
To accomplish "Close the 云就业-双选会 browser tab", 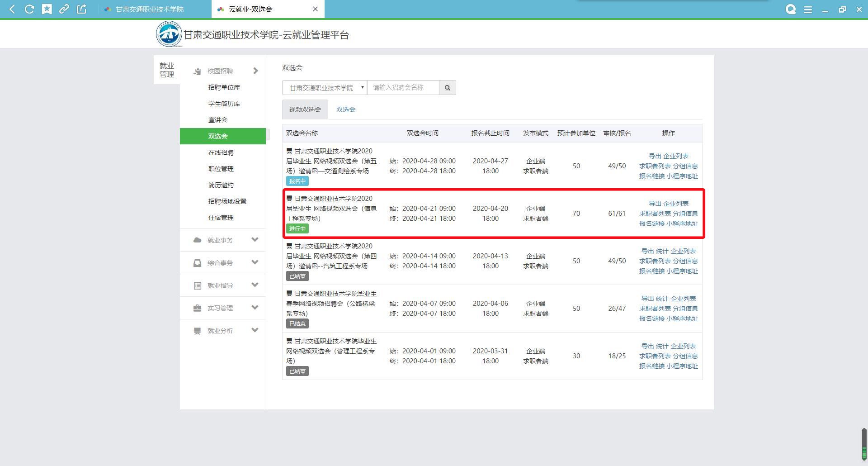I will click(x=316, y=9).
